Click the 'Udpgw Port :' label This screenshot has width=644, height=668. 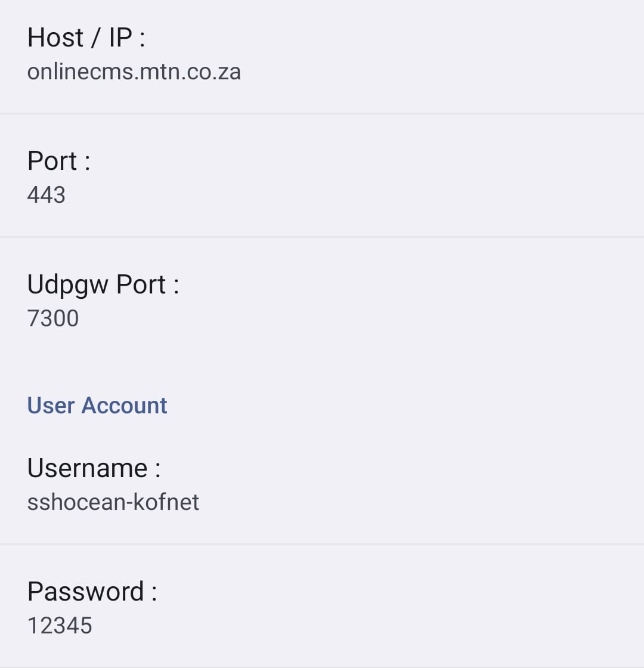point(103,284)
